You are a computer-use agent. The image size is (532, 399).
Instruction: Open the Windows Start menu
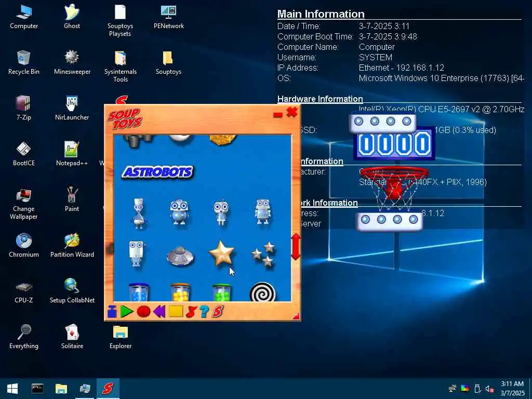[12, 389]
